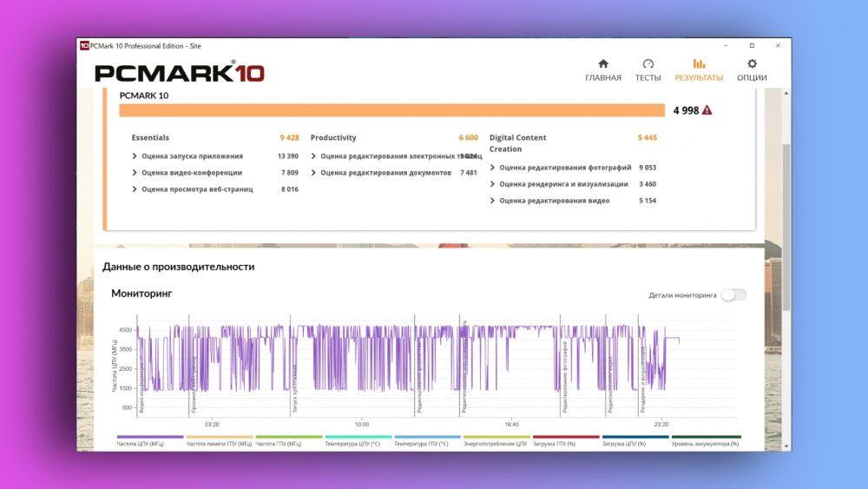The height and width of the screenshot is (489, 868).
Task: Click the Productivity score 6 600
Action: pos(468,137)
